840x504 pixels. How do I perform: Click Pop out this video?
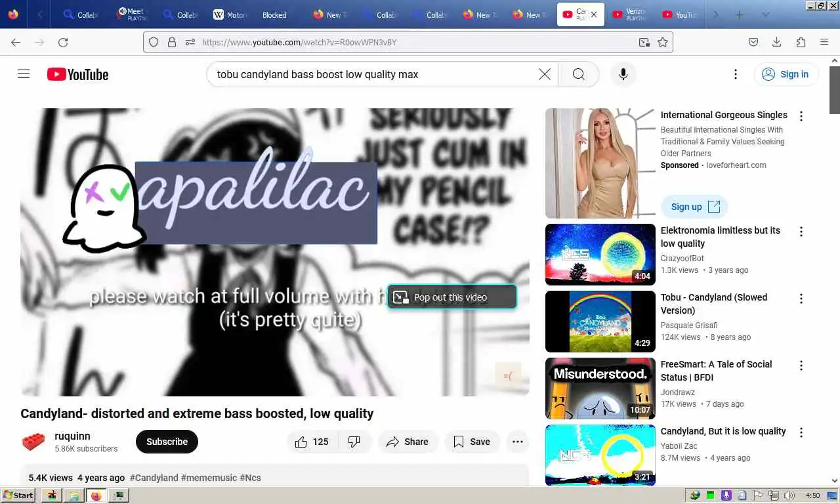(451, 297)
